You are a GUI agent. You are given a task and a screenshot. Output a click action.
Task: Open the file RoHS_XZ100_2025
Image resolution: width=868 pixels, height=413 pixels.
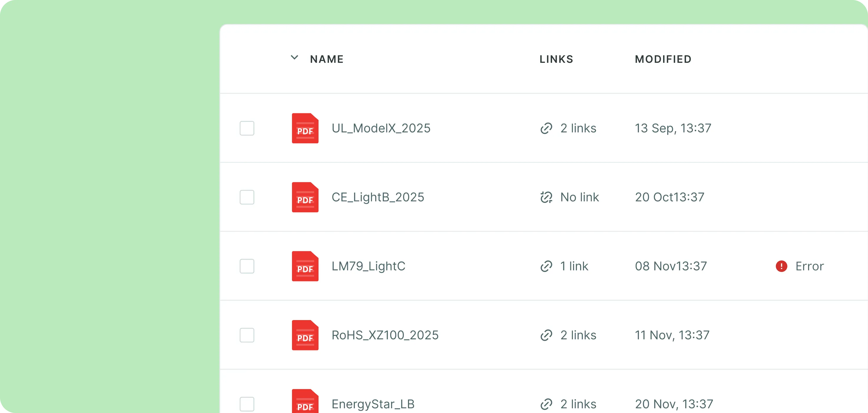(x=385, y=336)
